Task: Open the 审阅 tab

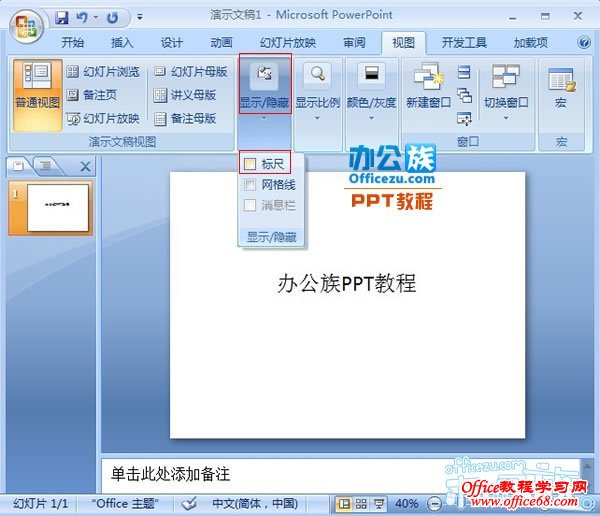Action: [x=354, y=42]
